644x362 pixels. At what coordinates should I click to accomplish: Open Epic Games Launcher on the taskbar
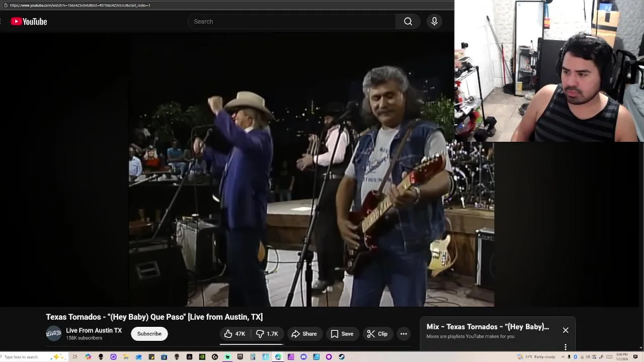[x=240, y=357]
